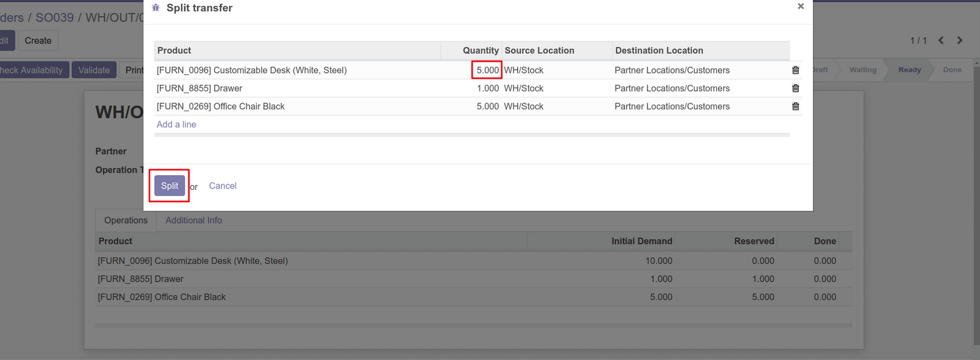The height and width of the screenshot is (360, 980).
Task: Add a line to split table
Action: [x=176, y=124]
